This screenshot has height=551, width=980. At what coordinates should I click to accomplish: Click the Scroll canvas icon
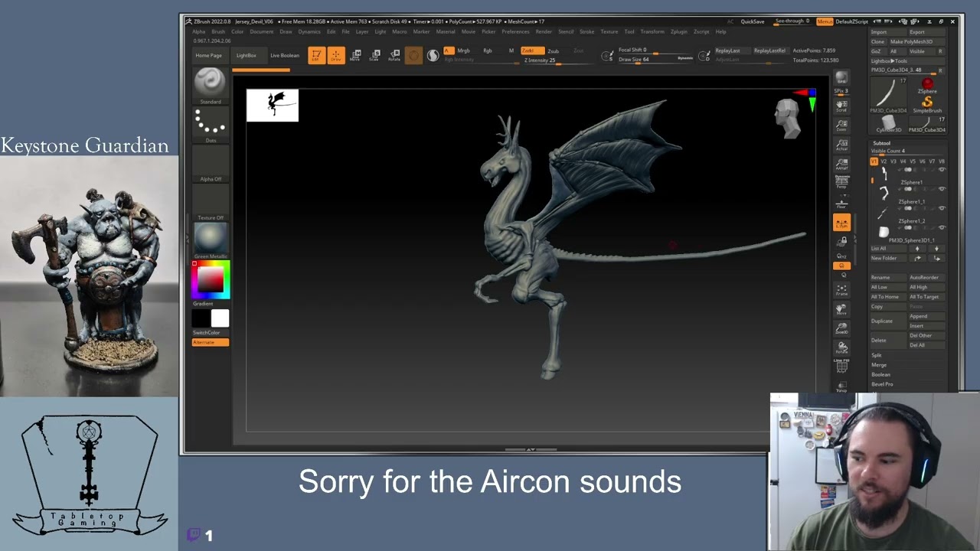click(x=841, y=106)
